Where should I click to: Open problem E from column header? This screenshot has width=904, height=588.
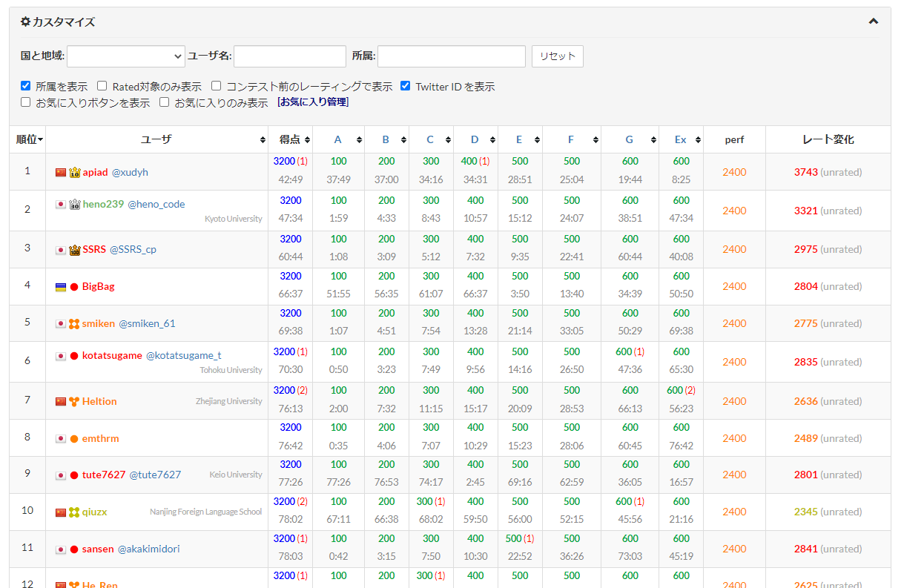(x=519, y=139)
